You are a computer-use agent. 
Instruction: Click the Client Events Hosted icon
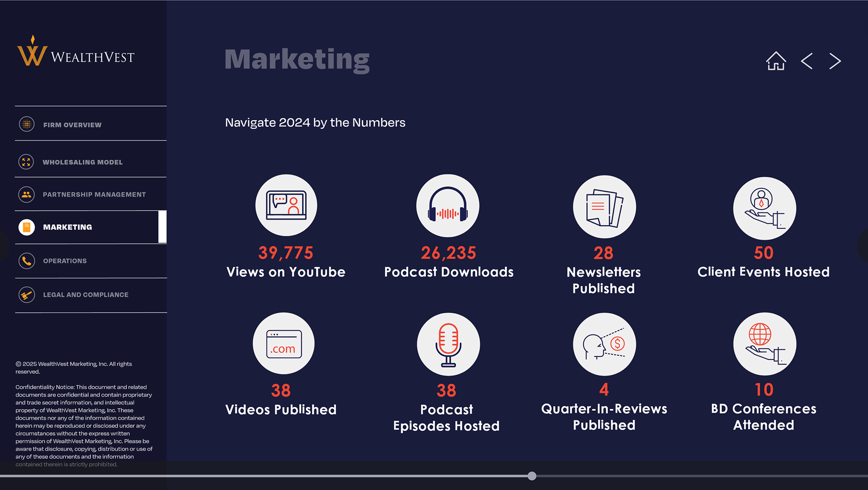click(764, 208)
